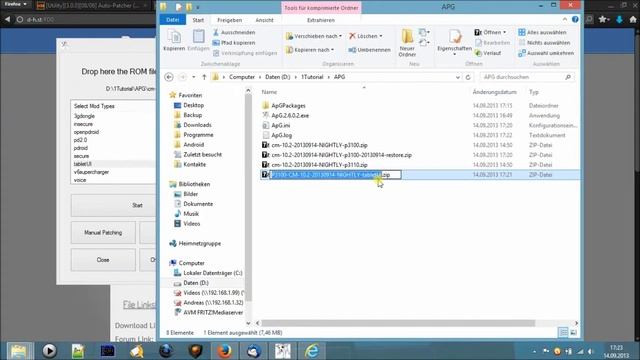This screenshot has width=640, height=360.
Task: Expand the address bar history dropdown
Action: tap(458, 77)
